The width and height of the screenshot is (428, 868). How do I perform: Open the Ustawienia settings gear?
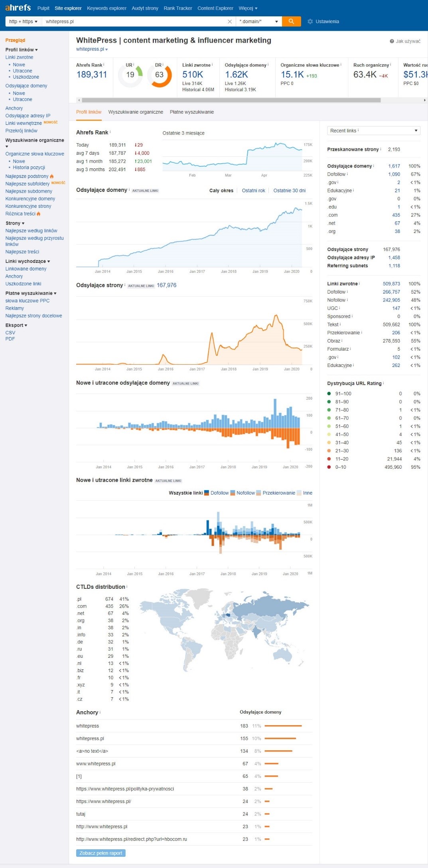click(x=310, y=22)
